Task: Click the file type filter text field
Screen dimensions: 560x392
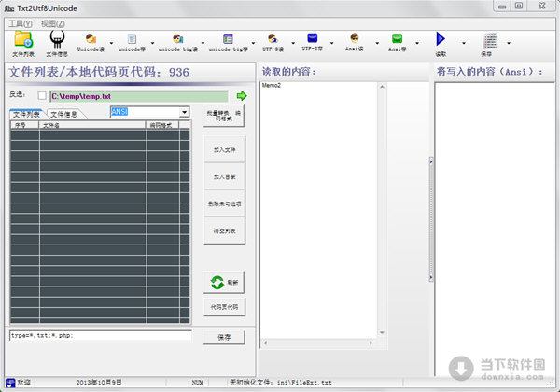Action: pos(100,336)
